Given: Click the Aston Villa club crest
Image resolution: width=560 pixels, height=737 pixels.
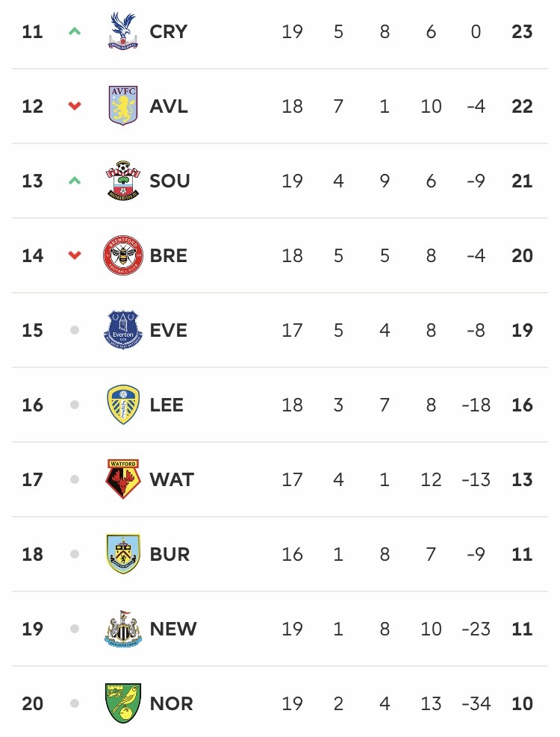Looking at the screenshot, I should tap(122, 106).
